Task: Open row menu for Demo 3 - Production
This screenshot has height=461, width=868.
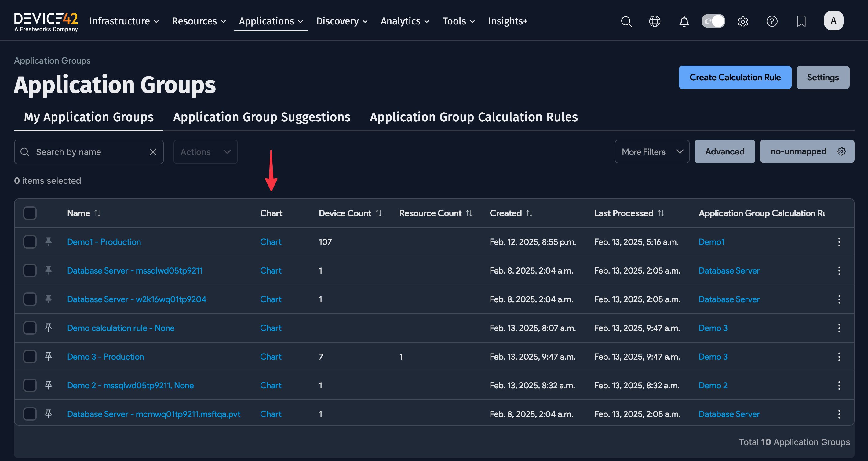Action: pos(839,357)
